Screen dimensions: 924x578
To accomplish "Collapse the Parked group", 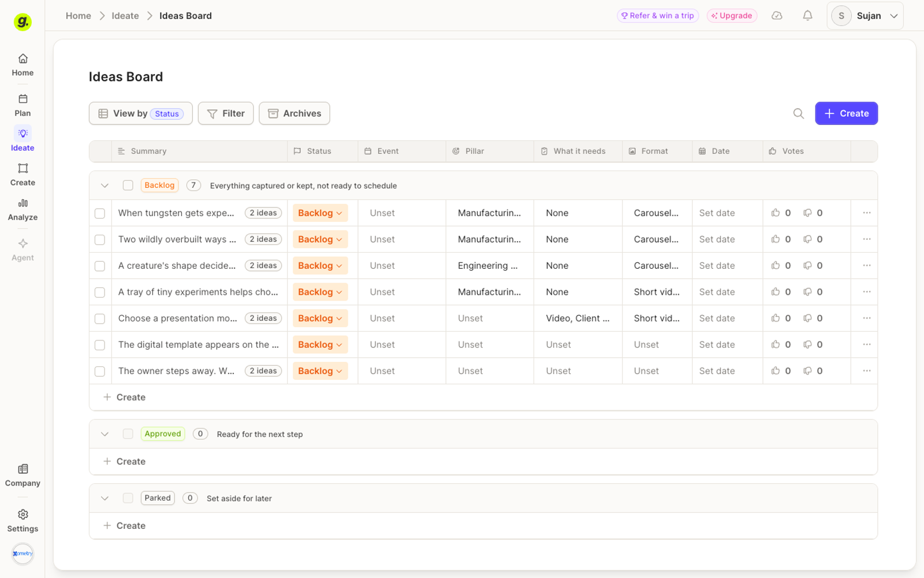I will pos(105,498).
